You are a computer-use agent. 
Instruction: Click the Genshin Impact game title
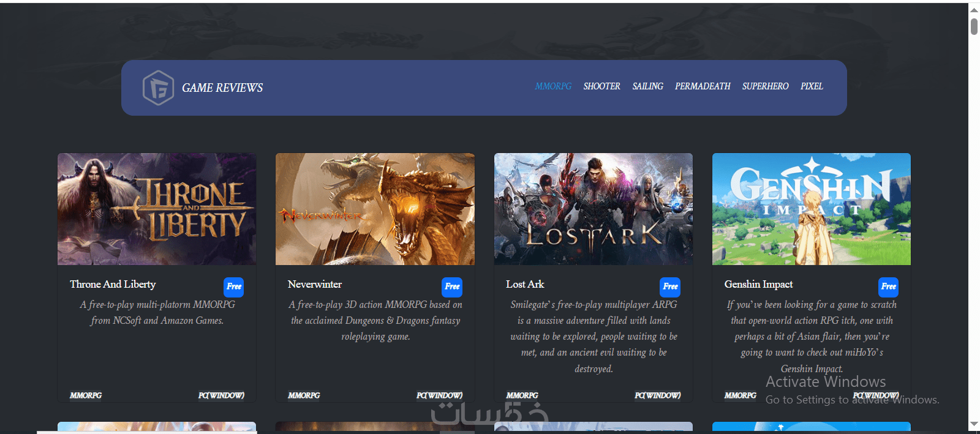click(758, 284)
